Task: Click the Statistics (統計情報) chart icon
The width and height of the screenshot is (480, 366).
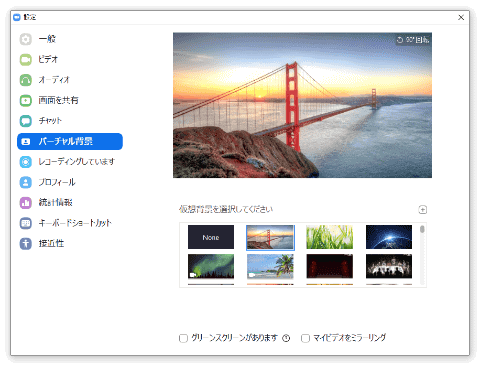Action: point(26,203)
